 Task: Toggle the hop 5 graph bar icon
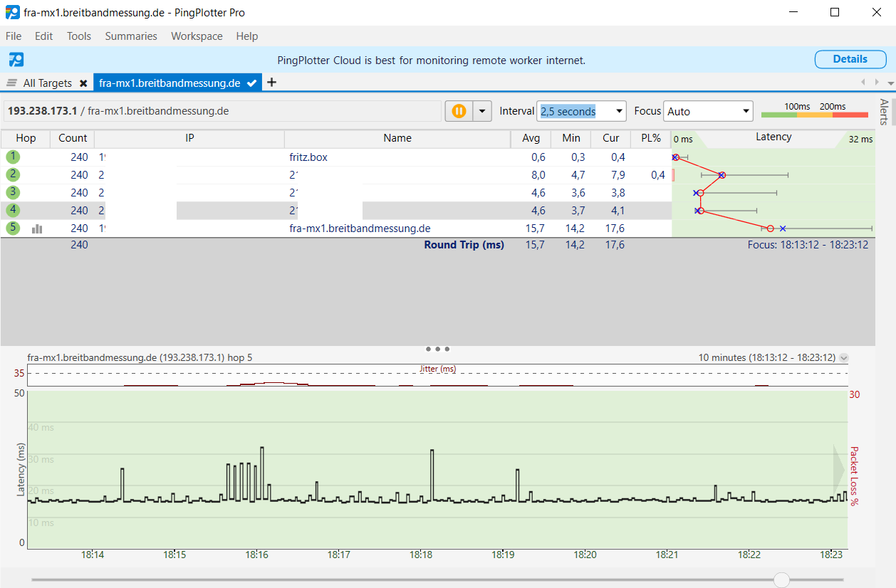coord(37,229)
